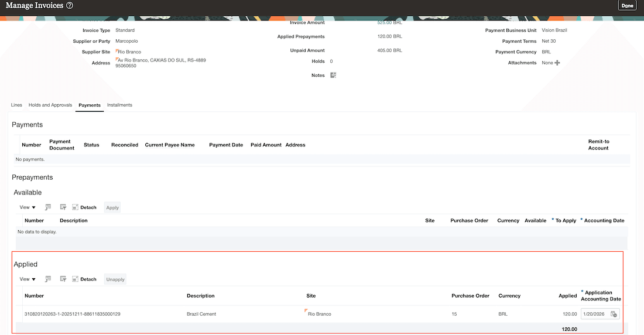Click the 405.00 BRL unpaid amount
The width and height of the screenshot is (644, 335).
point(389,50)
